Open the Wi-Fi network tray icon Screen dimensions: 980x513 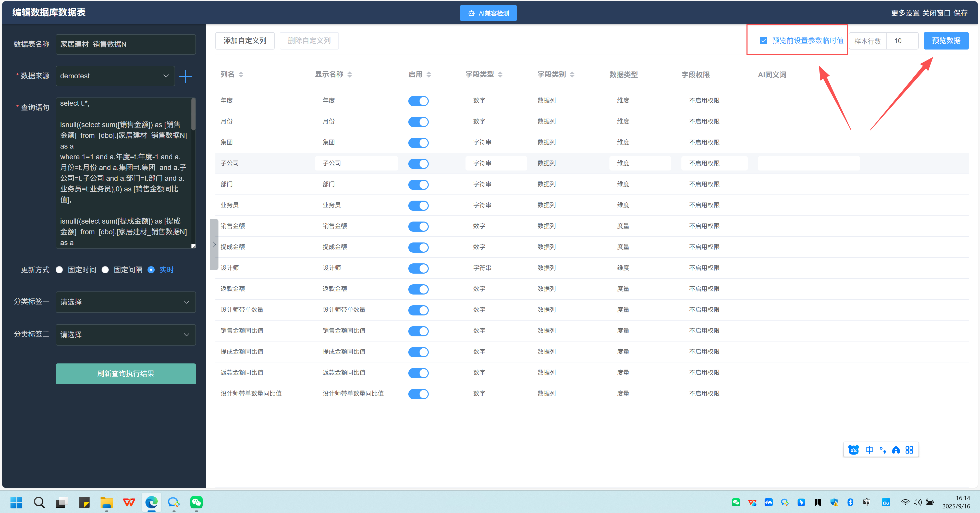905,502
